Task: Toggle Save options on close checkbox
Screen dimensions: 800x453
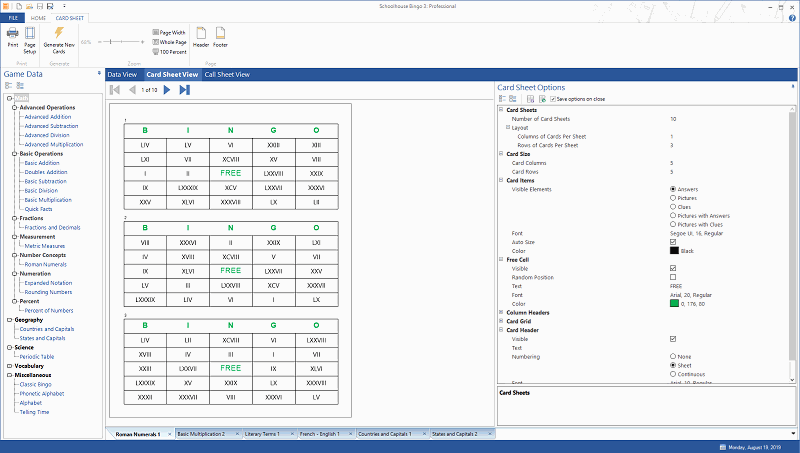Action: [552, 100]
